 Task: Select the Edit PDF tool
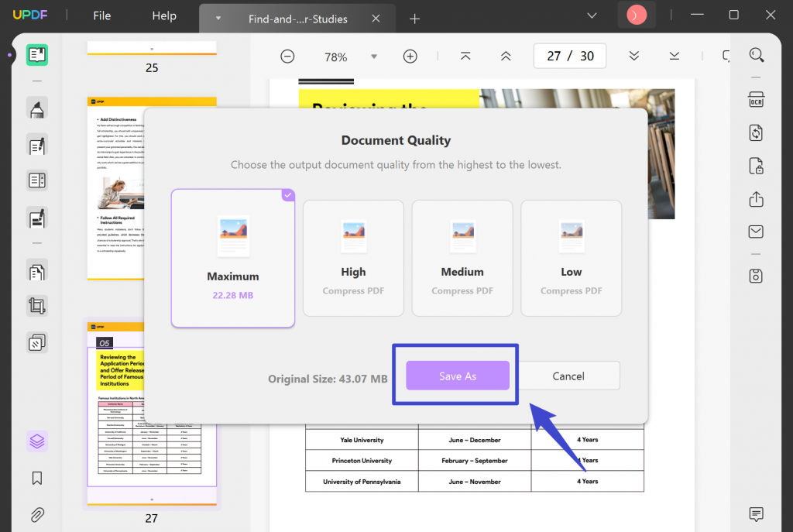click(37, 146)
